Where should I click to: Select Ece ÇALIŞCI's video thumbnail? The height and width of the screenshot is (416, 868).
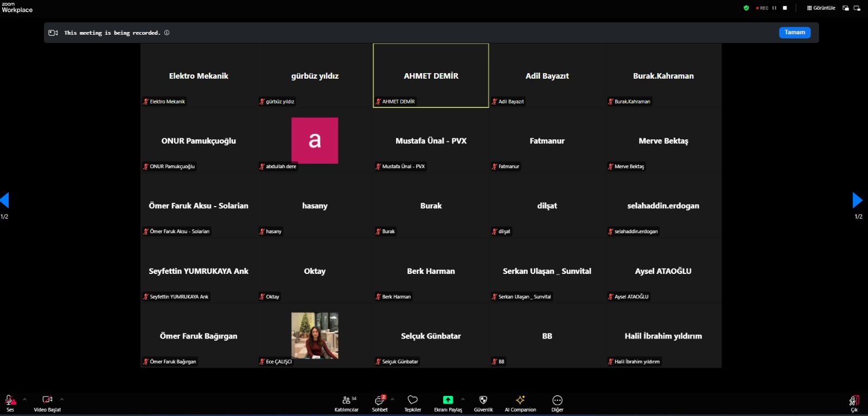pyautogui.click(x=315, y=335)
